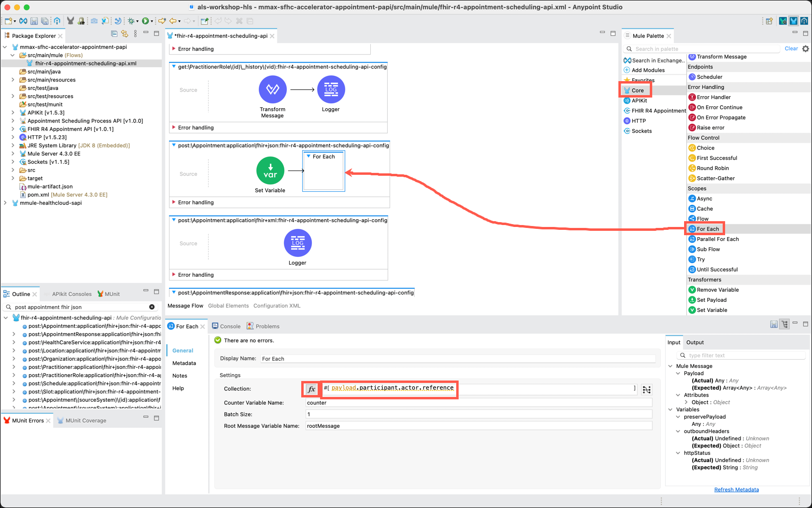Switch to Global Elements tab
The image size is (812, 508).
[x=228, y=306]
